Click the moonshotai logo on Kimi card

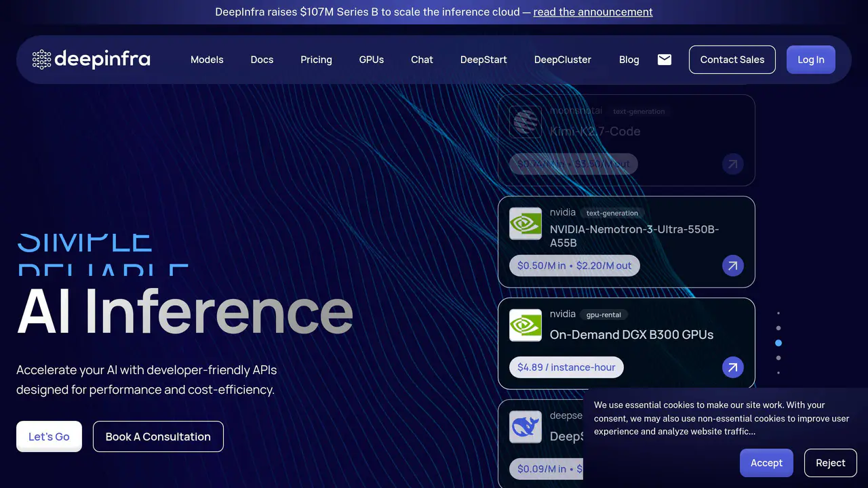(526, 122)
